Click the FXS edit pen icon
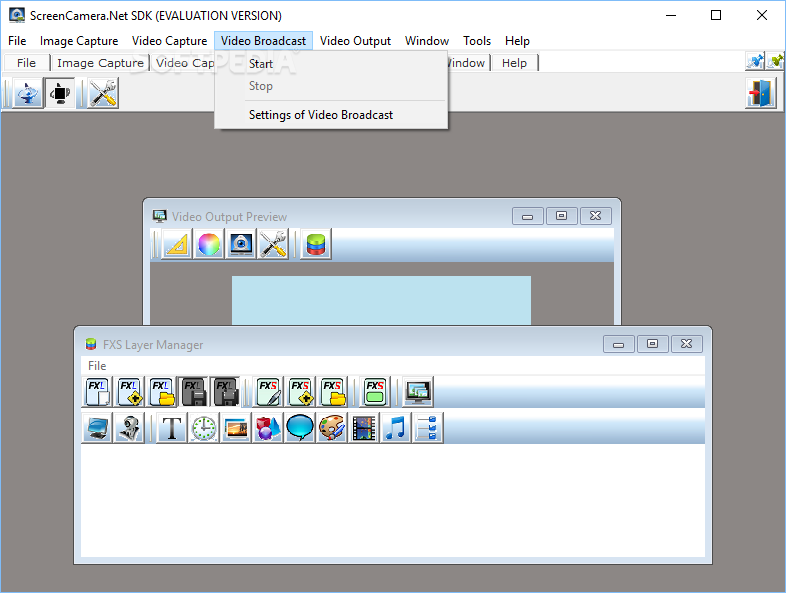 [x=268, y=391]
